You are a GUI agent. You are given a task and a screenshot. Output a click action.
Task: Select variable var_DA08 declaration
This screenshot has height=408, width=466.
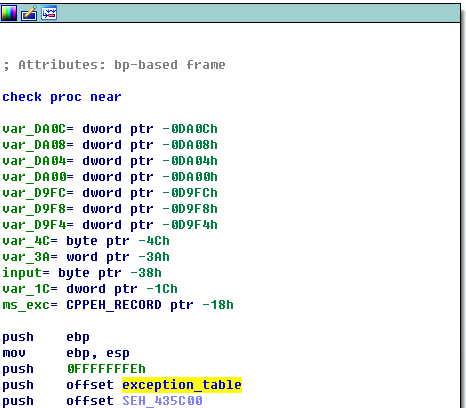click(x=110, y=145)
